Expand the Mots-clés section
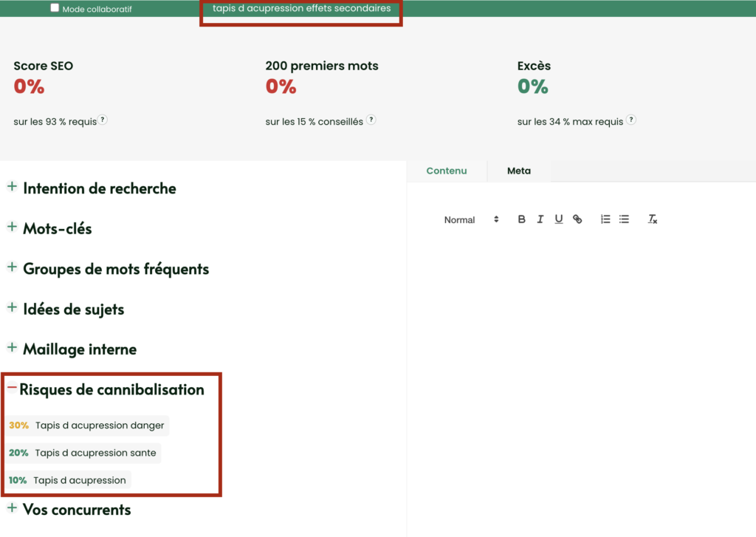Screen dimensions: 756x537 (12, 228)
